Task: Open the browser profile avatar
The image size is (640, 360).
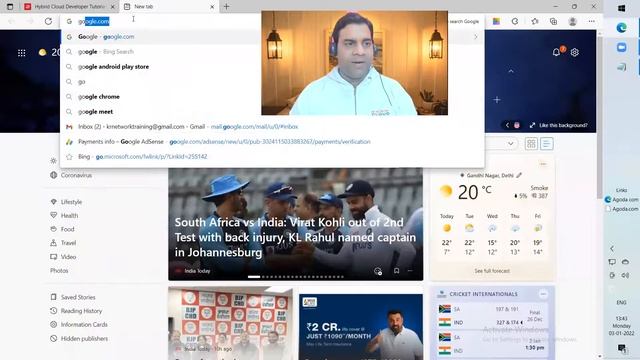Action: point(573,21)
